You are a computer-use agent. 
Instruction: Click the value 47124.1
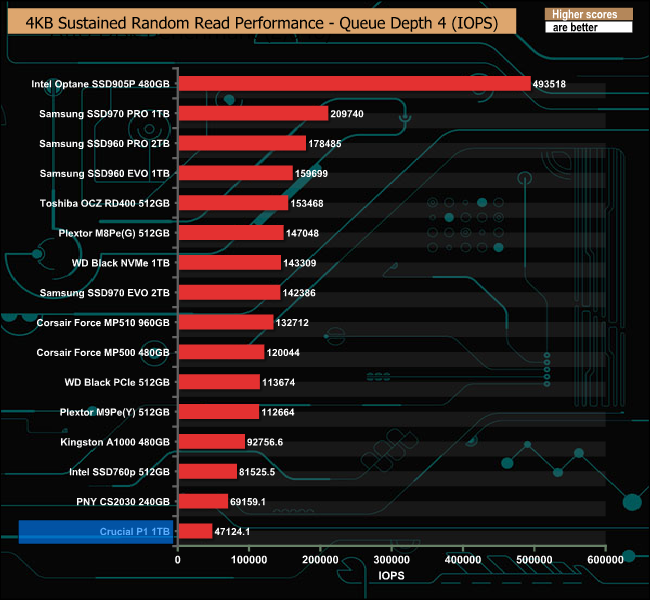(232, 532)
